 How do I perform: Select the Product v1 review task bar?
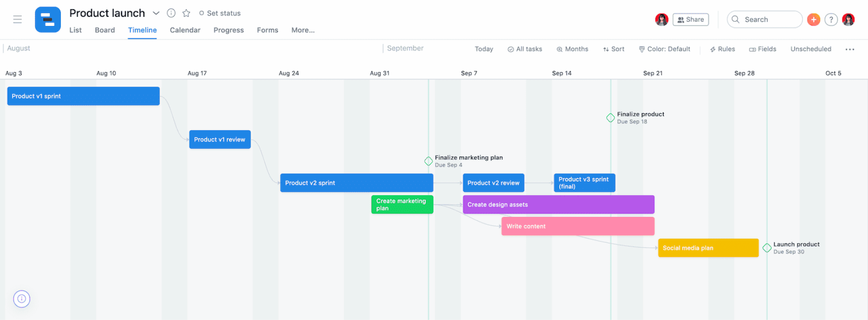tap(220, 139)
